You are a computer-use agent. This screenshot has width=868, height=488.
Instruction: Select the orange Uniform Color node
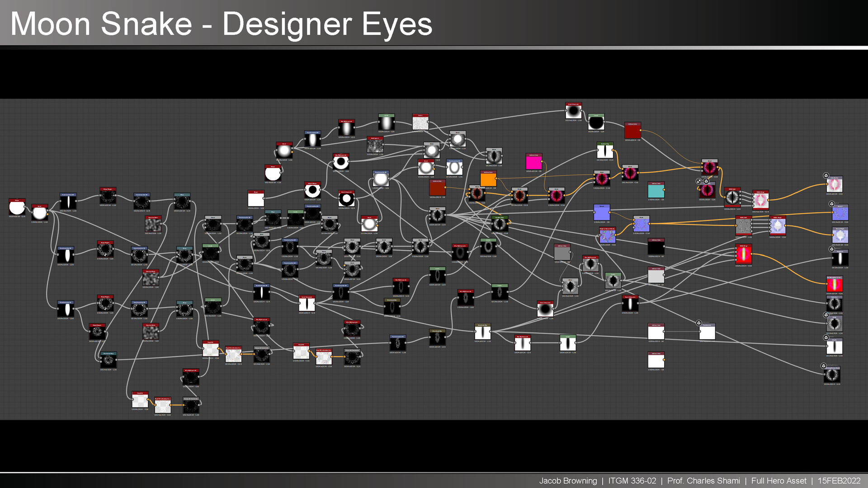488,179
